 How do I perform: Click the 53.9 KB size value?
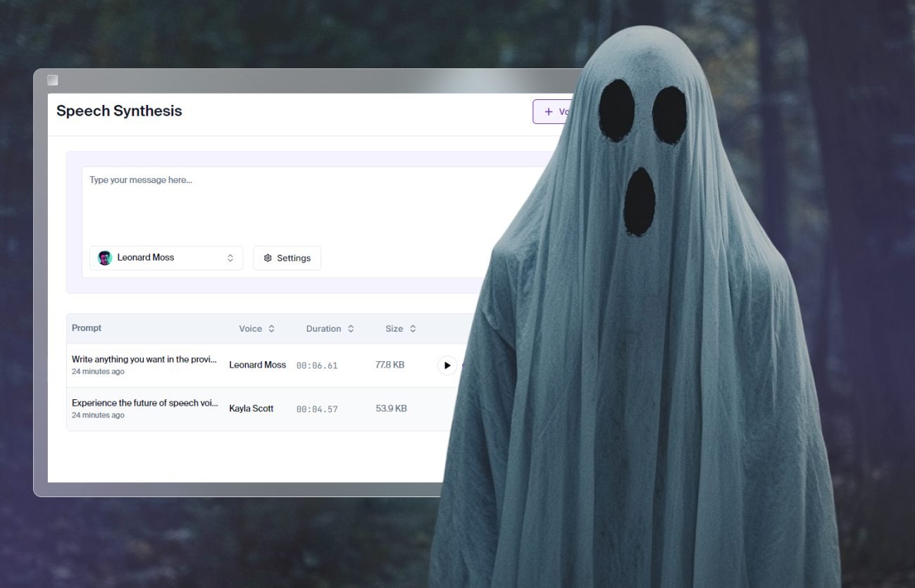coord(391,408)
